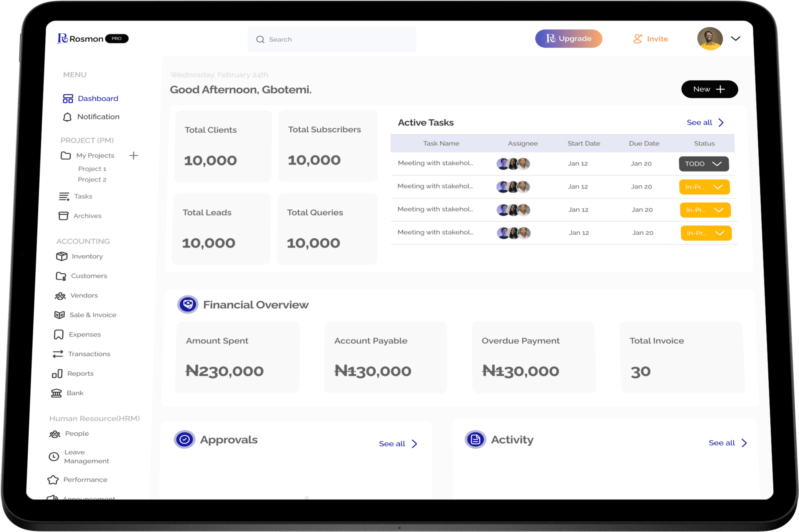Open the Total Invoice card
Screen dimensions: 799x532
(x=683, y=357)
